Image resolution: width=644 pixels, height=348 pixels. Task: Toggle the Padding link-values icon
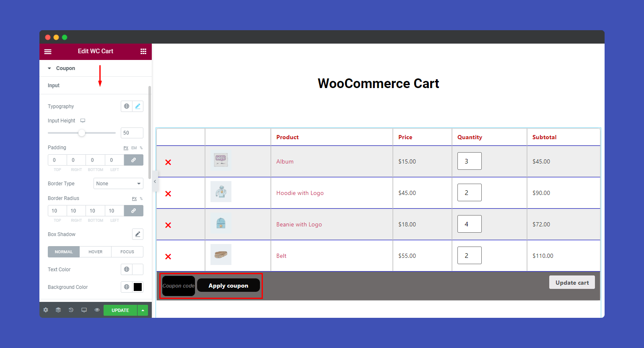pyautogui.click(x=134, y=160)
